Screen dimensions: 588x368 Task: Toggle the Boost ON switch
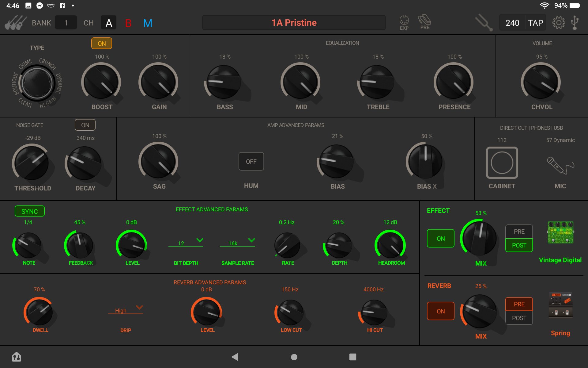point(102,44)
